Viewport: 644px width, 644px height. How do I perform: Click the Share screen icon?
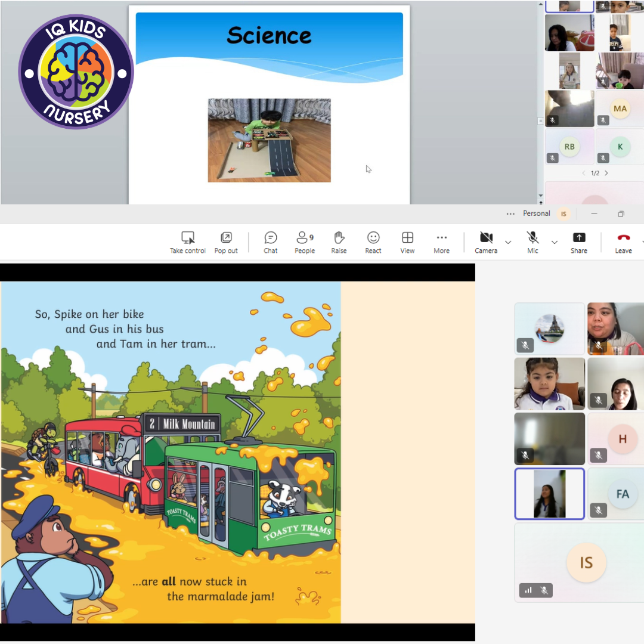coord(578,242)
